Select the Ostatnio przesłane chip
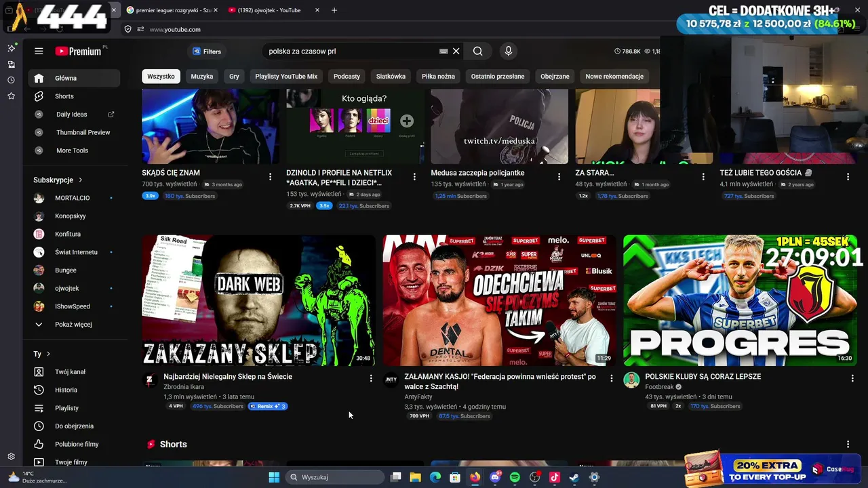This screenshot has height=488, width=868. tap(498, 77)
